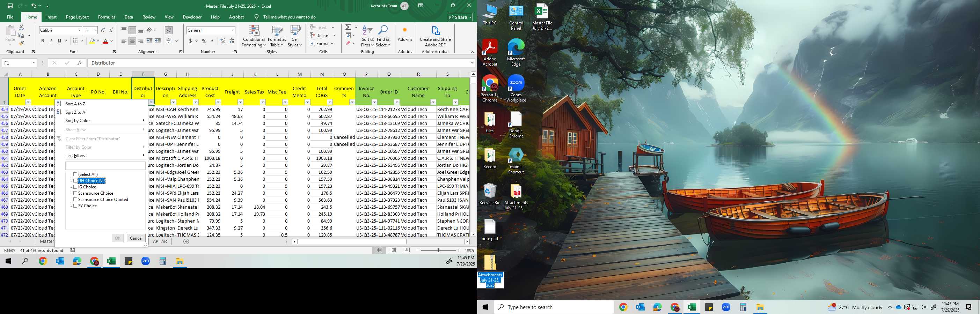Click the Copy icon in Clipboard group
Image resolution: width=980 pixels, height=314 pixels.
[x=21, y=35]
